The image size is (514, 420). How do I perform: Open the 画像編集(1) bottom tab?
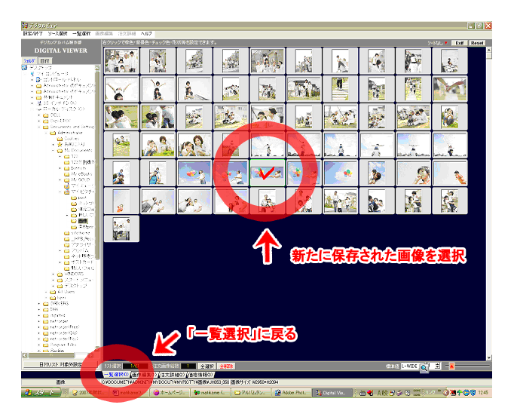click(x=144, y=375)
